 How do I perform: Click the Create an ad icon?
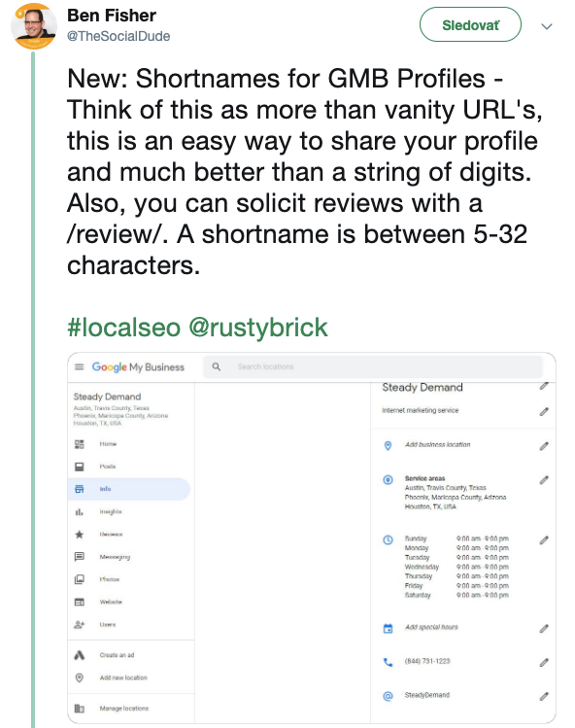tap(80, 655)
